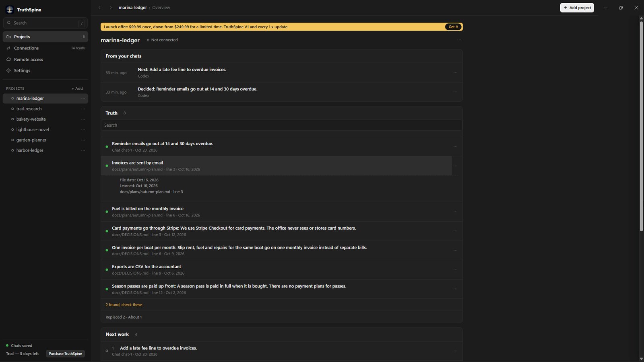Click the Not connected status indicator

tap(162, 40)
